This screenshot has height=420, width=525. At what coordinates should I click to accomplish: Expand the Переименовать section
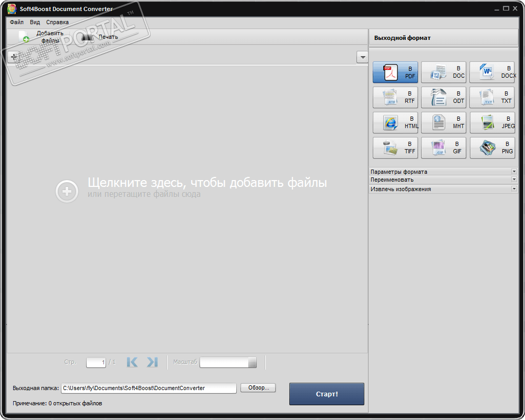[444, 180]
